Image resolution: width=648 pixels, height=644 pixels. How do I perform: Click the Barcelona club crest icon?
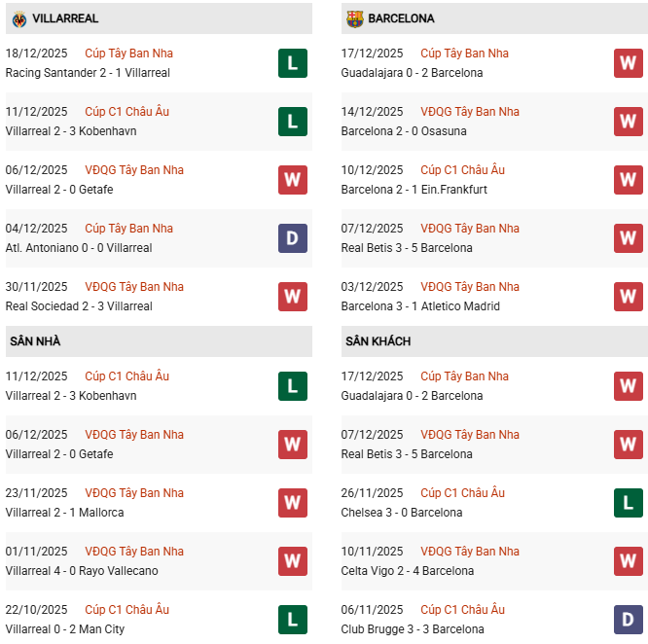[354, 18]
